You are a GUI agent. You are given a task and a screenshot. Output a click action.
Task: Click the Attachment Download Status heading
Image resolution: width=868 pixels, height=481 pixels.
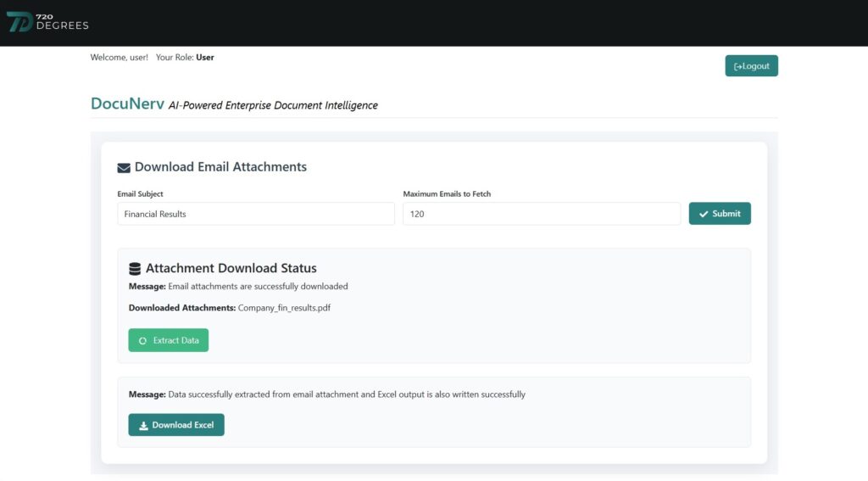click(x=231, y=268)
